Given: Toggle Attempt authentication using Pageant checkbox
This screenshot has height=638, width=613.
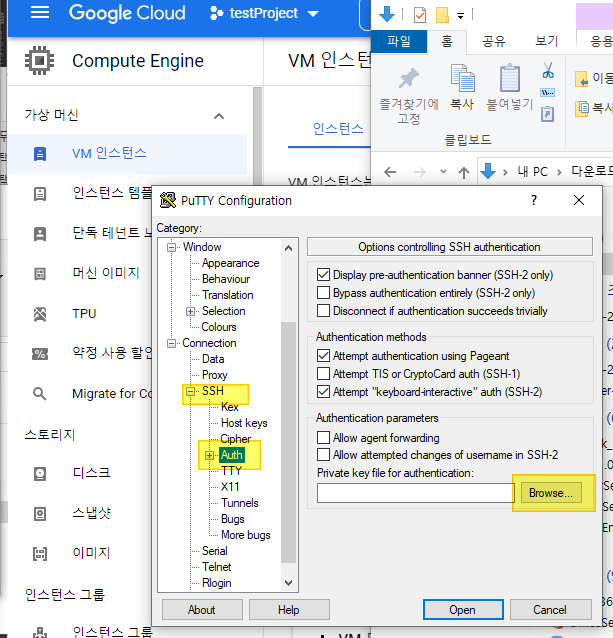Looking at the screenshot, I should click(x=323, y=356).
